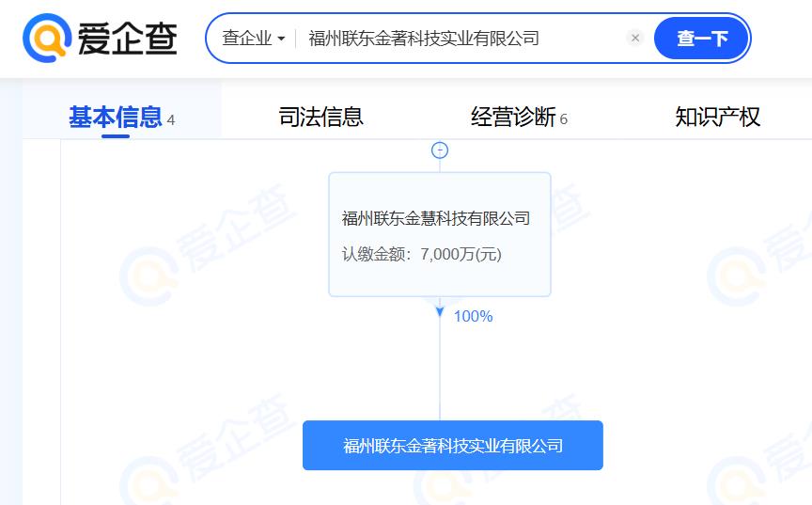812x505 pixels.
Task: Click the 认缴金额: 7,000万(元) text
Action: pyautogui.click(x=422, y=254)
